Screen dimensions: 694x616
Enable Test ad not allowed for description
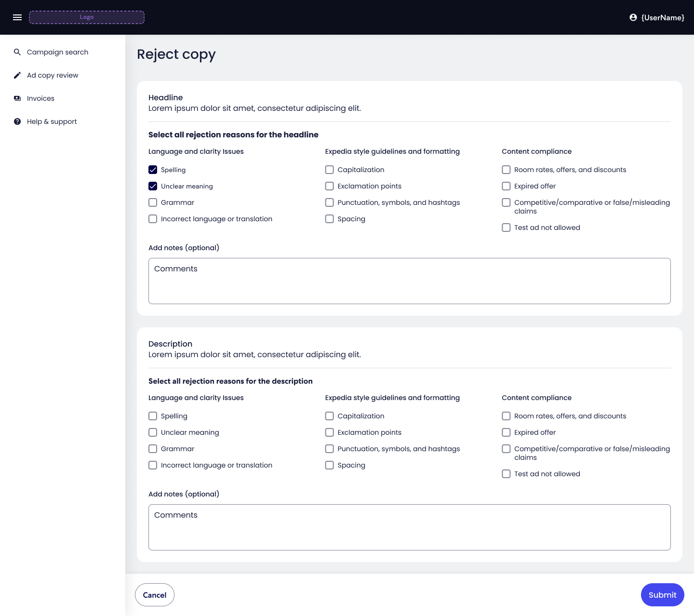(506, 474)
